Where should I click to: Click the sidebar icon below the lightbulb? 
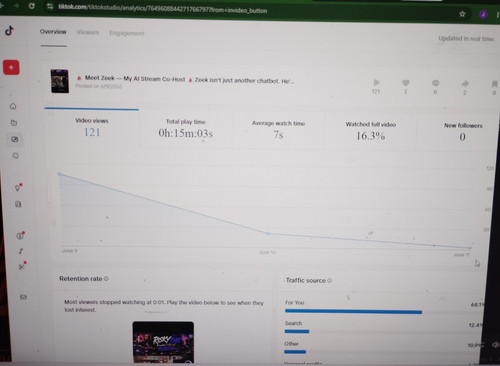(x=18, y=204)
